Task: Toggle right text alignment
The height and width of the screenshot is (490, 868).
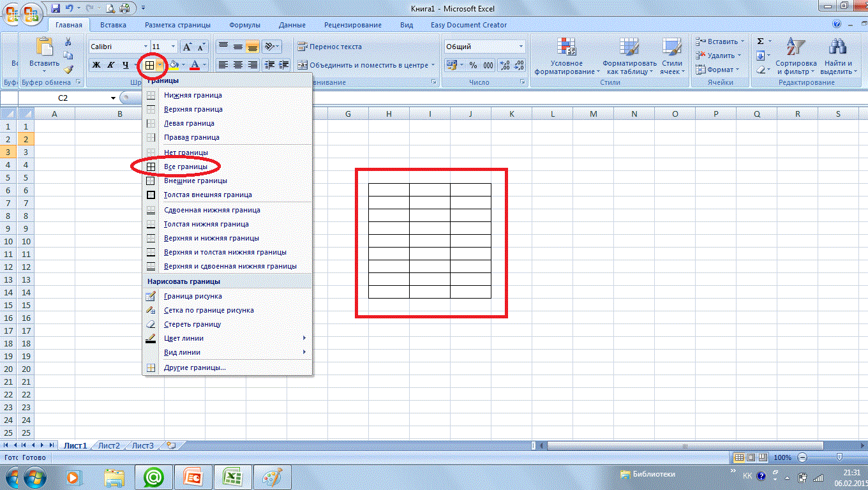Action: (251, 64)
